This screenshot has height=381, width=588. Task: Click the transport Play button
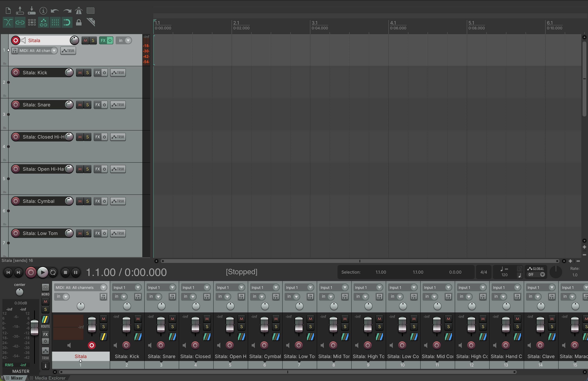[43, 272]
